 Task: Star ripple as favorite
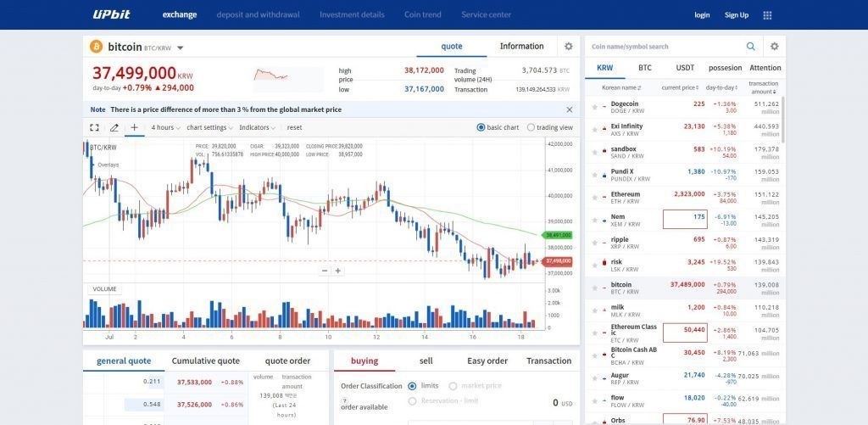[594, 243]
